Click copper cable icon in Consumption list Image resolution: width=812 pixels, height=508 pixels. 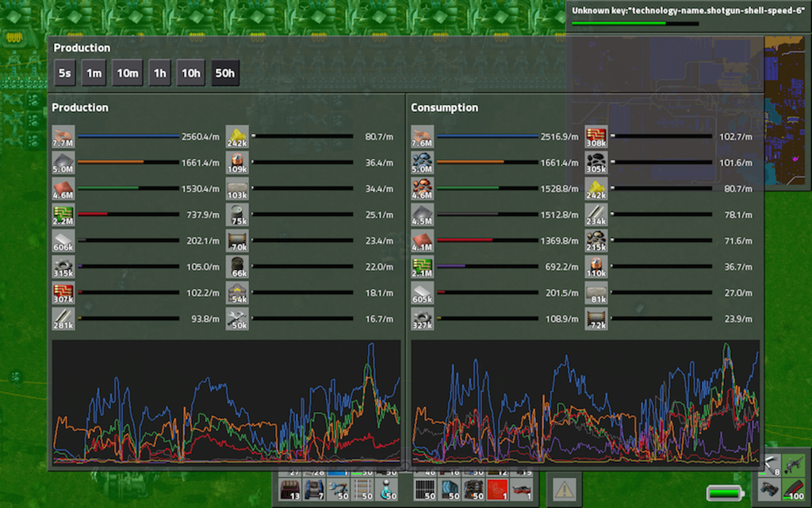[x=423, y=137]
